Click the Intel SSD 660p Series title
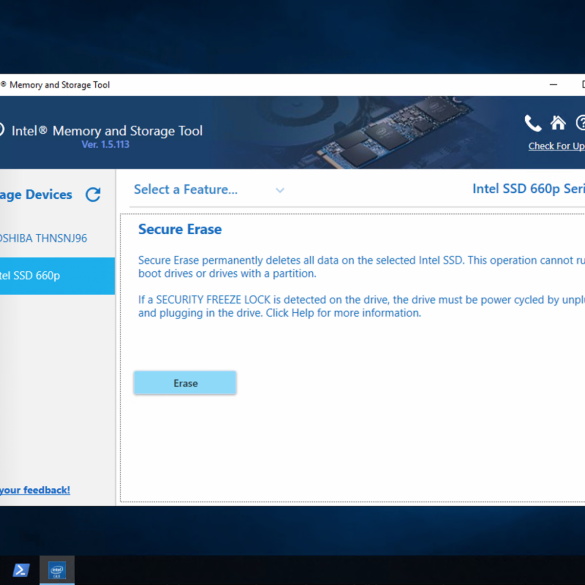The width and height of the screenshot is (585, 585). [528, 189]
